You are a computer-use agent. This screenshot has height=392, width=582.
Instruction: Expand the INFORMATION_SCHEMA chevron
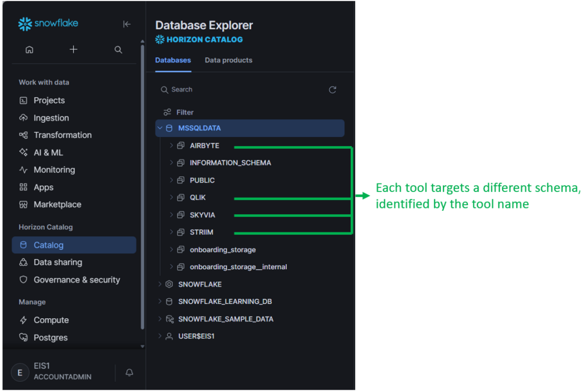pos(171,162)
